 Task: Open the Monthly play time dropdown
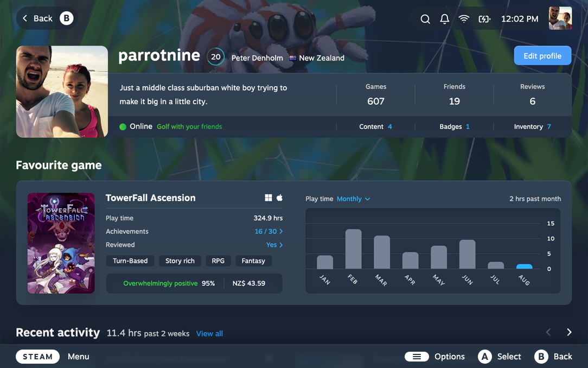[353, 199]
